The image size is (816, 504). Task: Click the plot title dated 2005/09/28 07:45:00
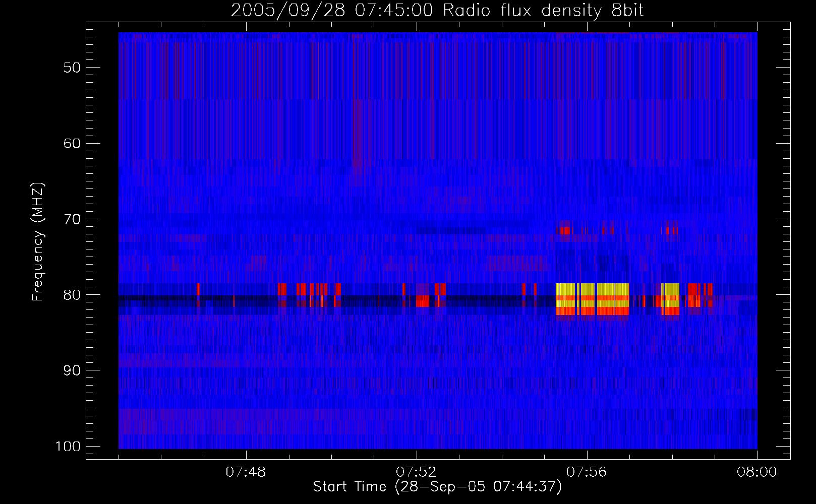click(437, 11)
